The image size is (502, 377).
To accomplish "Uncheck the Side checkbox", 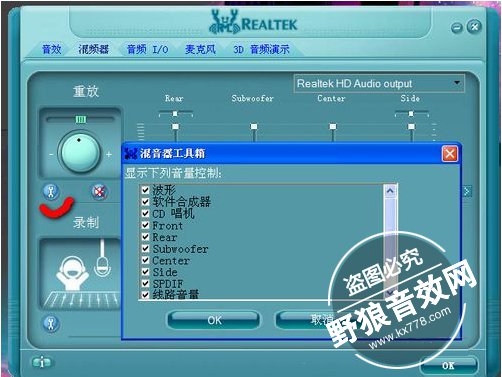I will (145, 272).
